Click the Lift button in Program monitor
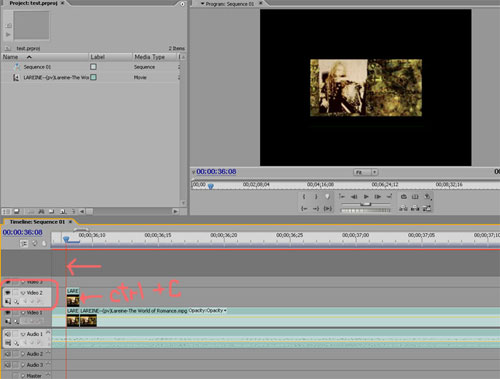Viewport: 500px width, 379px height. [x=404, y=209]
